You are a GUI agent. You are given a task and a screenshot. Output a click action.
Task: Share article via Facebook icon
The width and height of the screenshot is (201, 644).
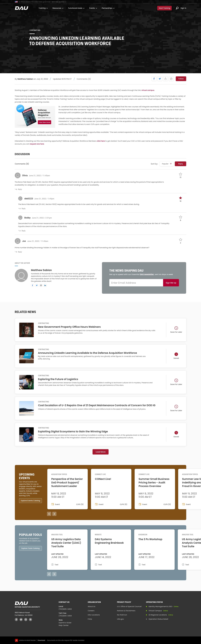(x=154, y=79)
